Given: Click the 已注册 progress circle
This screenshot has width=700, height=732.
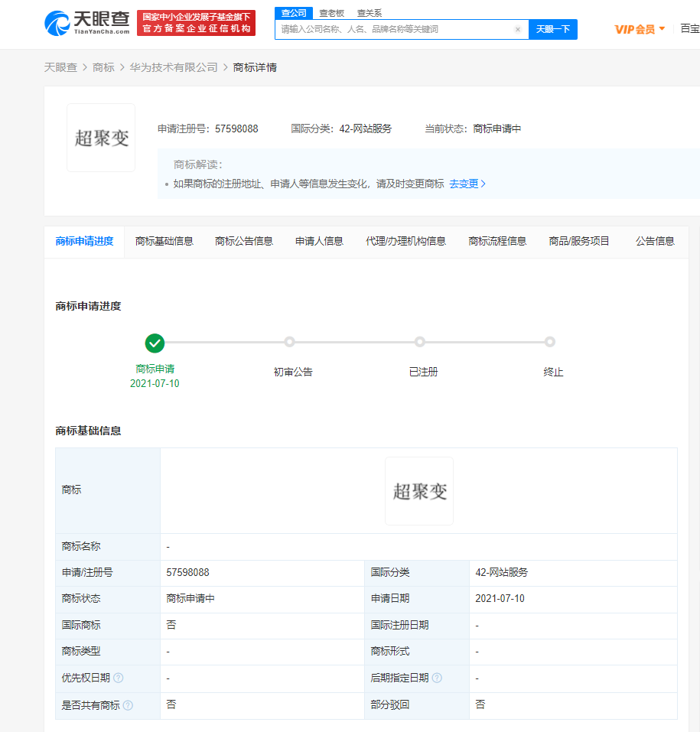Looking at the screenshot, I should point(420,343).
